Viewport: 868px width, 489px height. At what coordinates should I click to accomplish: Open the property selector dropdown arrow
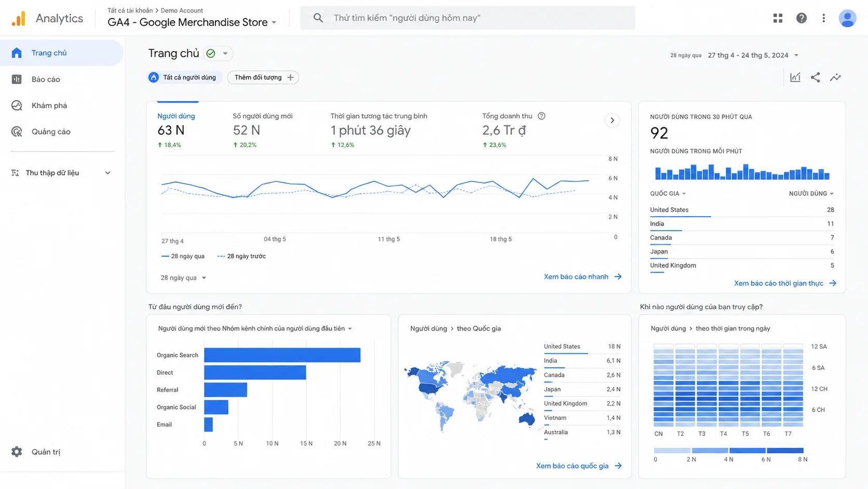click(274, 22)
